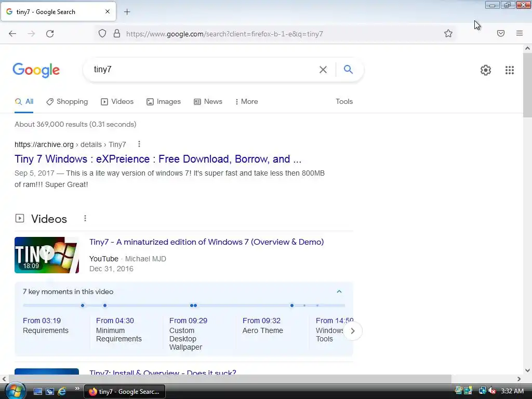Click the 3:32 AM system clock
The height and width of the screenshot is (399, 532).
[x=512, y=391]
